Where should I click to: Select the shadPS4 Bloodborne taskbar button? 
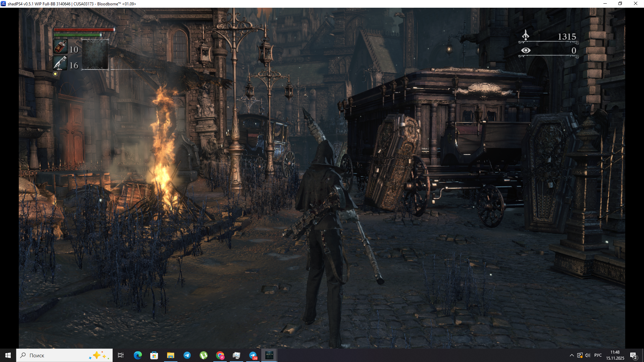(269, 355)
